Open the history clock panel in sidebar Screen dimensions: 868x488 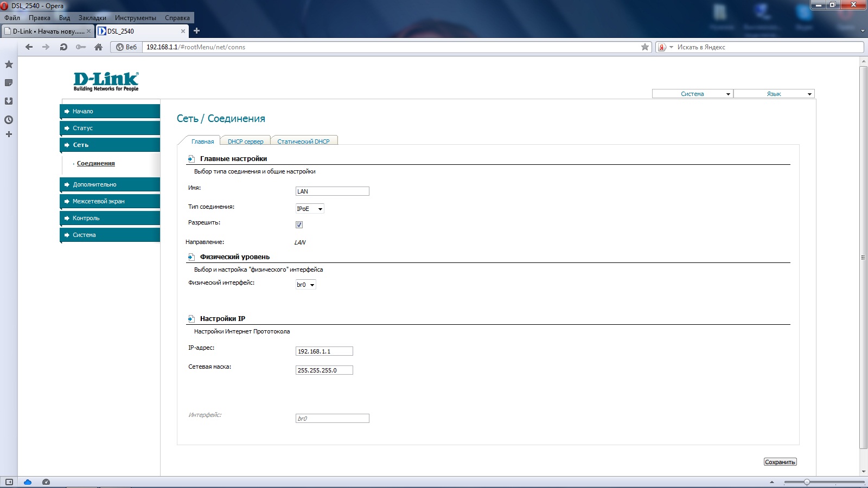click(x=9, y=120)
